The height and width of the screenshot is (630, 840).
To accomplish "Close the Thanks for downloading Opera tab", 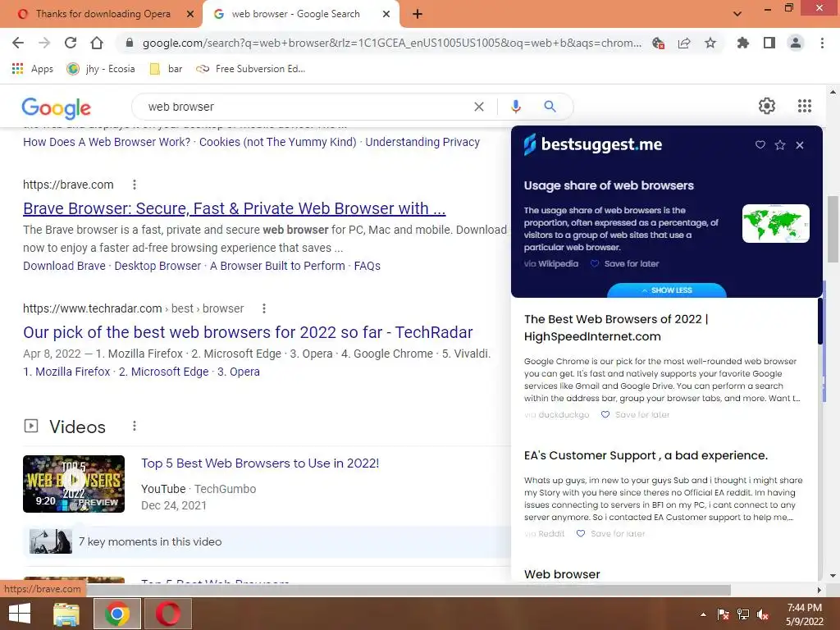I will [190, 14].
